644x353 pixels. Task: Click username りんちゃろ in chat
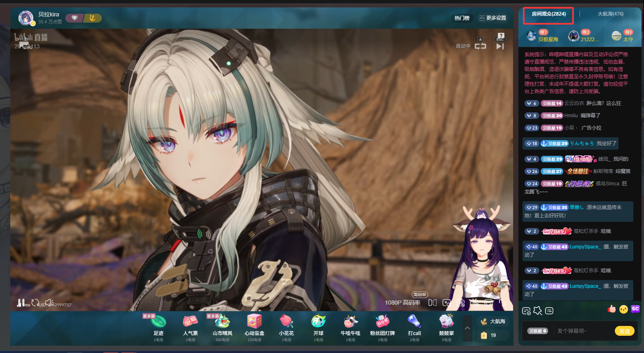coord(582,143)
